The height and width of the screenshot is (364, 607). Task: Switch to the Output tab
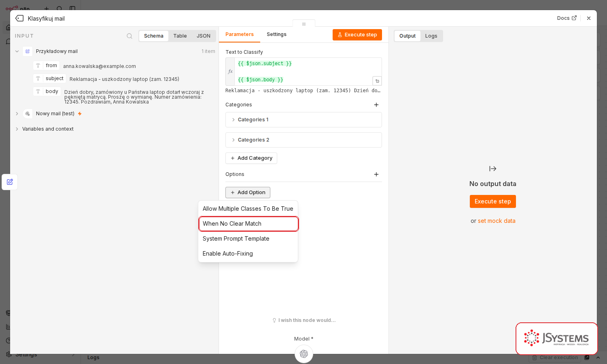[407, 36]
